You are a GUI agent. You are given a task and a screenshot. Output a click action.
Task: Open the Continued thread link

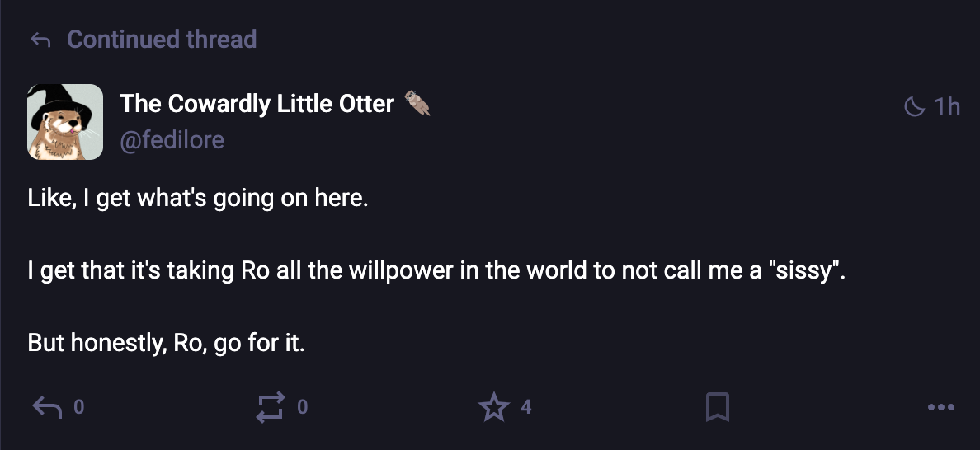[162, 40]
